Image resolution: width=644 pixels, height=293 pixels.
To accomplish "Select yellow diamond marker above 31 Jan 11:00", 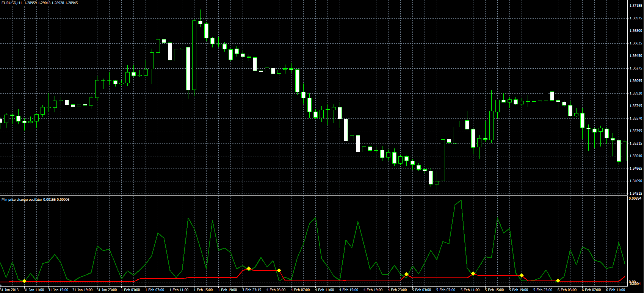I will pos(24,281).
